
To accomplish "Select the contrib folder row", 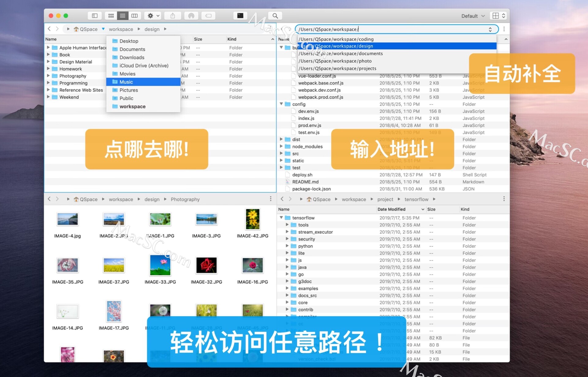I will coord(393,310).
